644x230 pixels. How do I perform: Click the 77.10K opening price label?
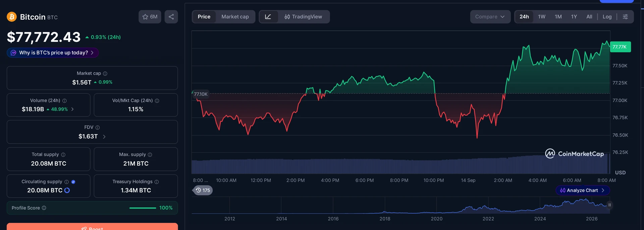pyautogui.click(x=201, y=94)
